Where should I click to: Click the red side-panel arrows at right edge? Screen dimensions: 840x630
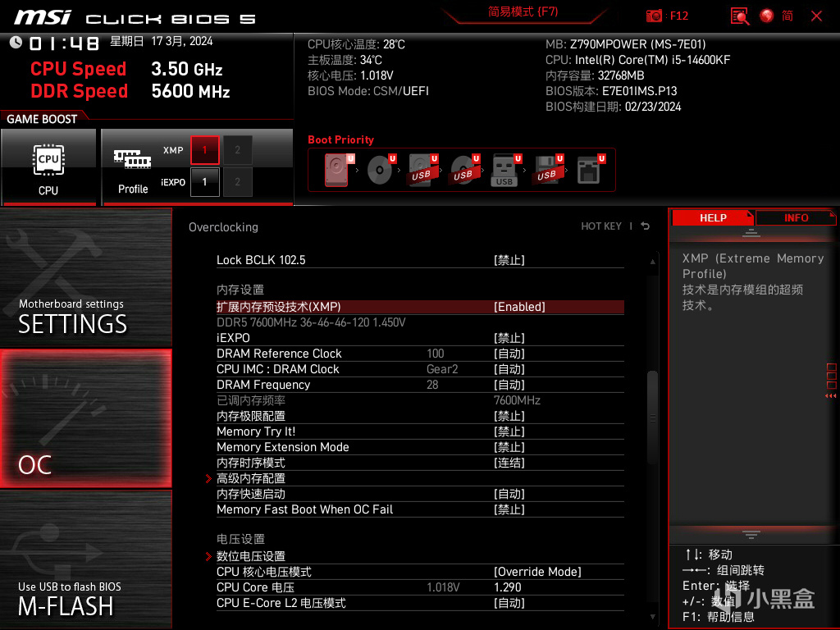[x=831, y=396]
